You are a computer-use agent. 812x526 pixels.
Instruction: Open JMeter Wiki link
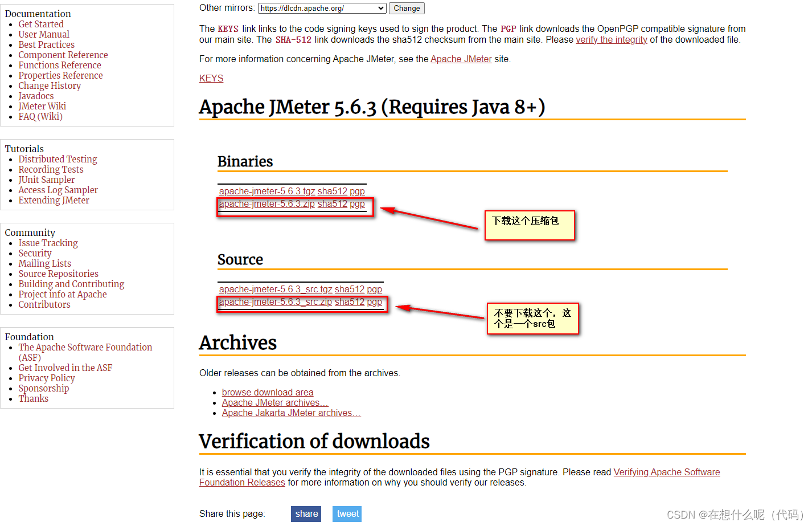[x=42, y=107]
